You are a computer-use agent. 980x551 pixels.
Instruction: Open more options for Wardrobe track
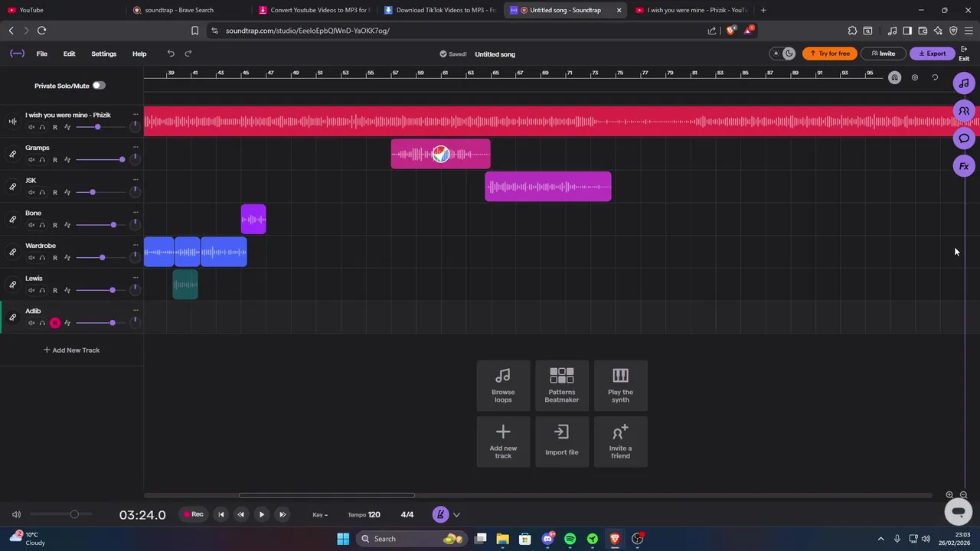tap(136, 245)
